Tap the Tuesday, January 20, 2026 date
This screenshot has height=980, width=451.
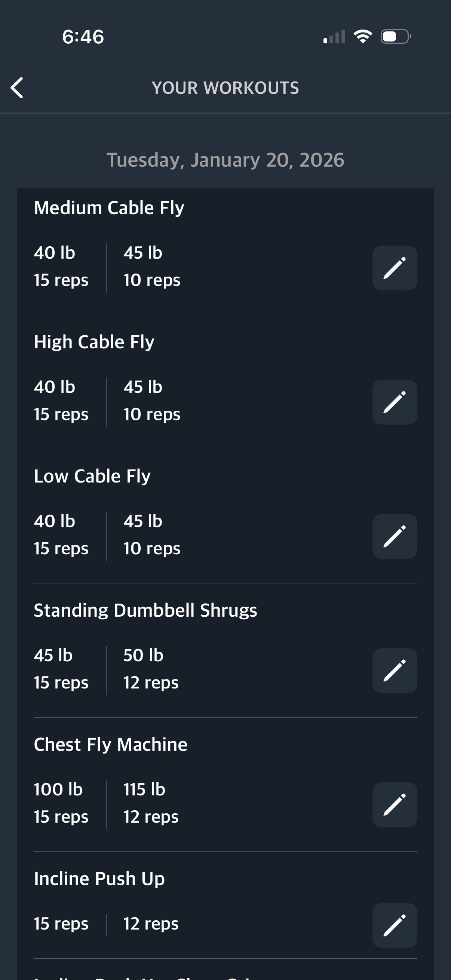[x=225, y=160]
